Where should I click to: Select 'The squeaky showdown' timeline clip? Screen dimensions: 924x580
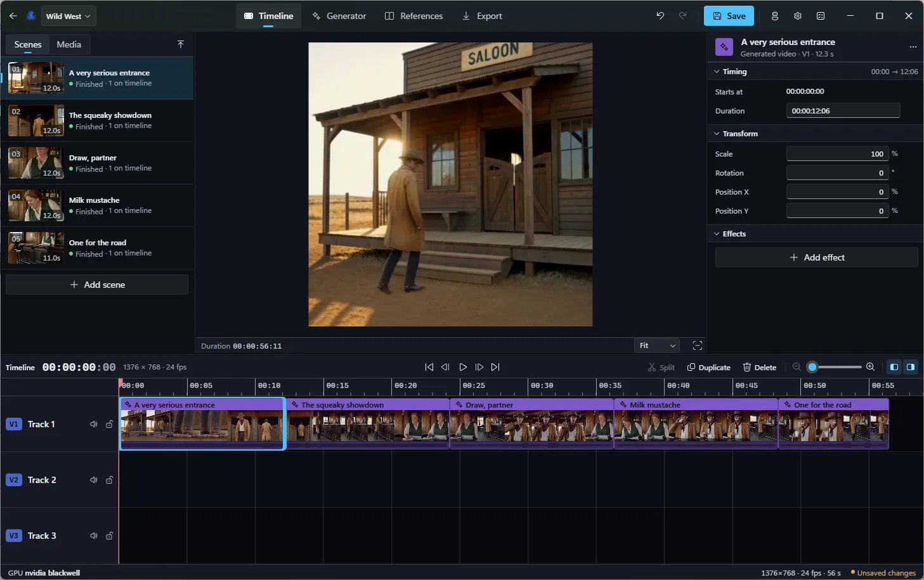click(368, 423)
